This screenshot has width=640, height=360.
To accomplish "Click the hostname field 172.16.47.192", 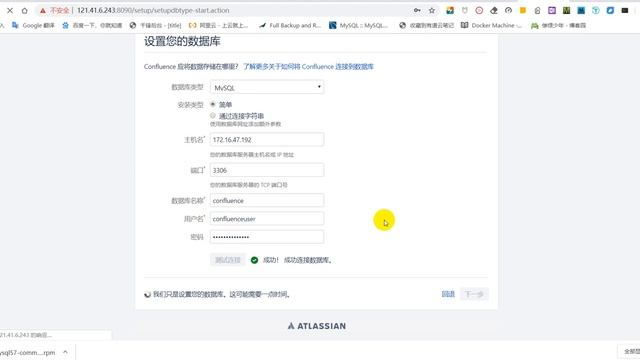I will click(267, 140).
